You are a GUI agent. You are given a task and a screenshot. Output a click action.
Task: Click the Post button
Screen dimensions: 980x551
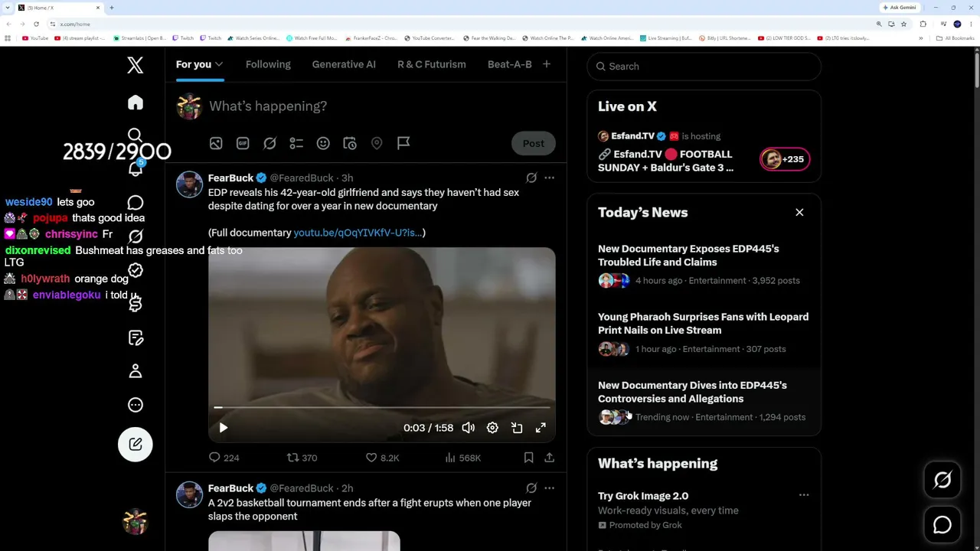pyautogui.click(x=534, y=143)
